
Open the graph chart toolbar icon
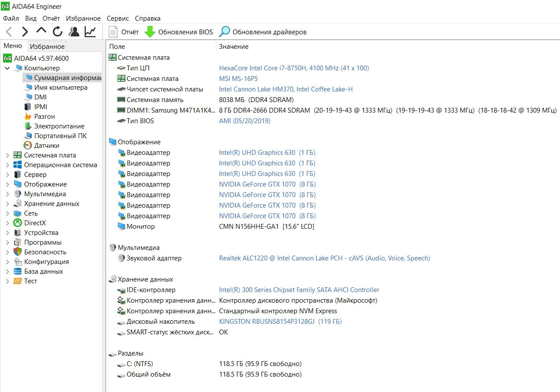click(91, 32)
